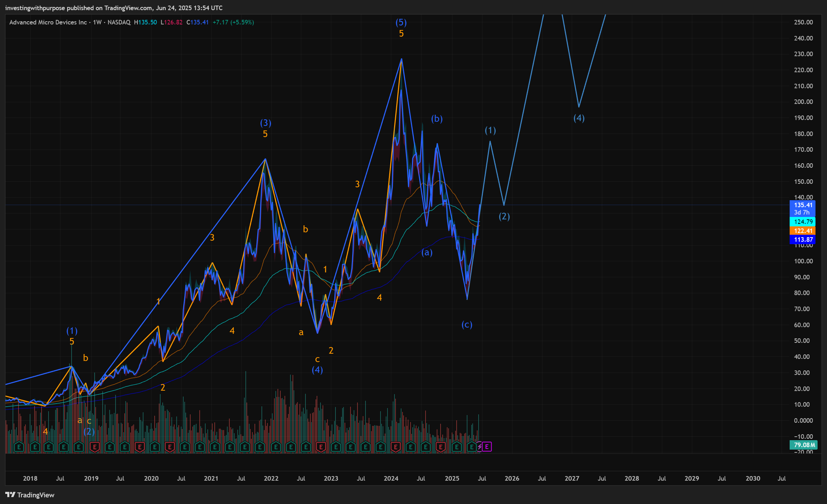Click the investingwithpurpose author name

[x=35, y=8]
